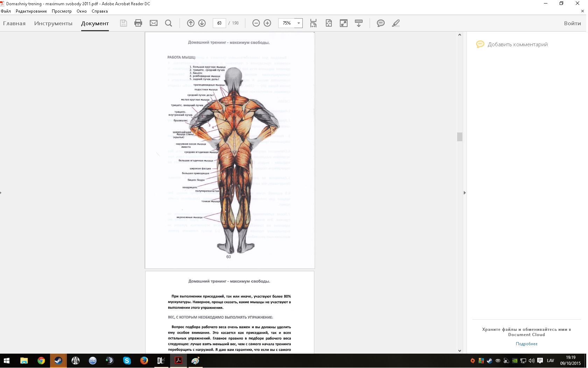
Task: Click the scrollbar down arrow
Action: pyautogui.click(x=460, y=350)
